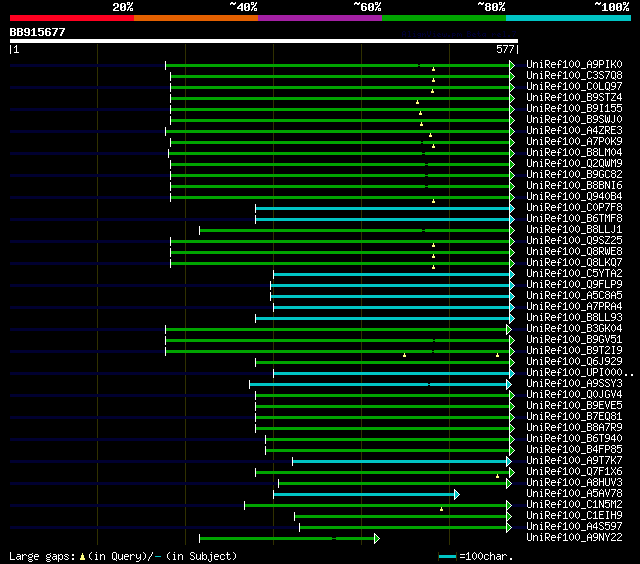Select the UniRef100_Q0JGV4 label

pyautogui.click(x=574, y=395)
